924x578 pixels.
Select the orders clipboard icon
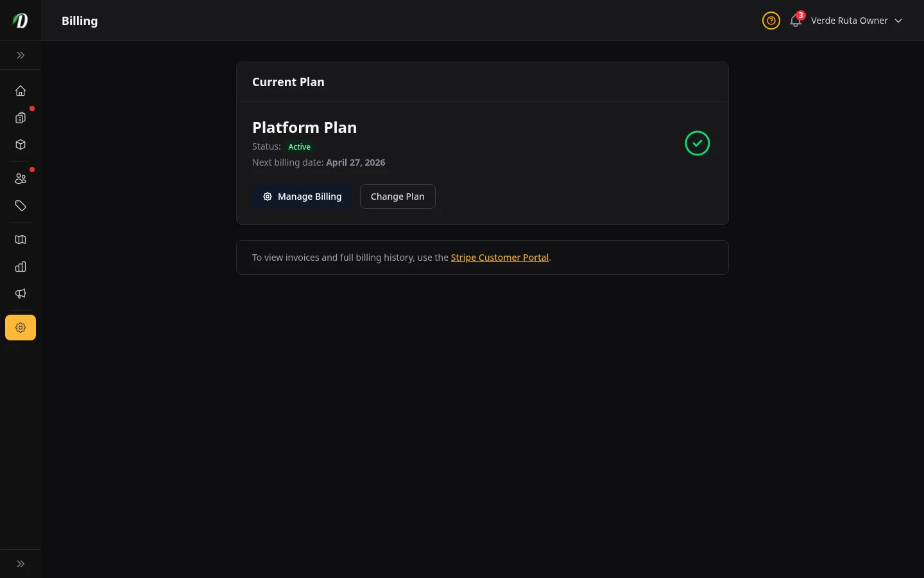pyautogui.click(x=21, y=118)
